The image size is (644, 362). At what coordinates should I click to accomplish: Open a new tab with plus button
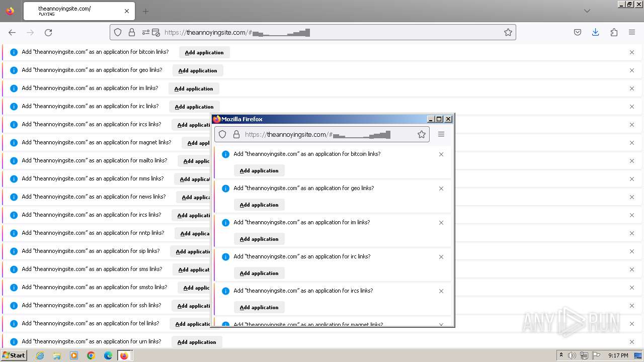(x=145, y=11)
